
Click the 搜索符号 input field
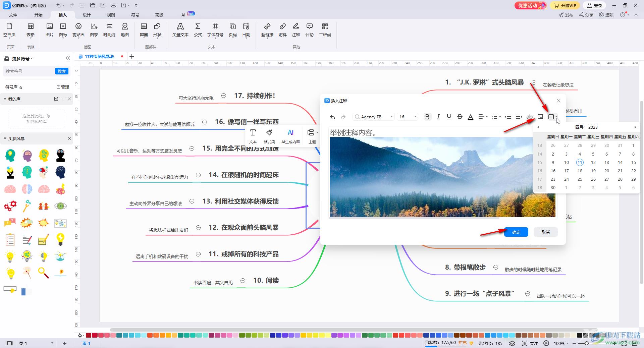point(30,71)
